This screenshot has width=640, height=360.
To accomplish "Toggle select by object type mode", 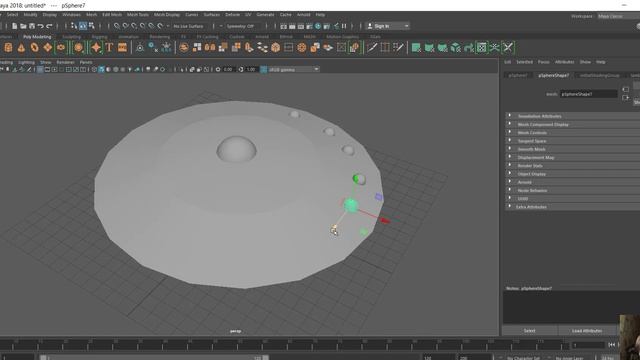I will click(x=83, y=26).
